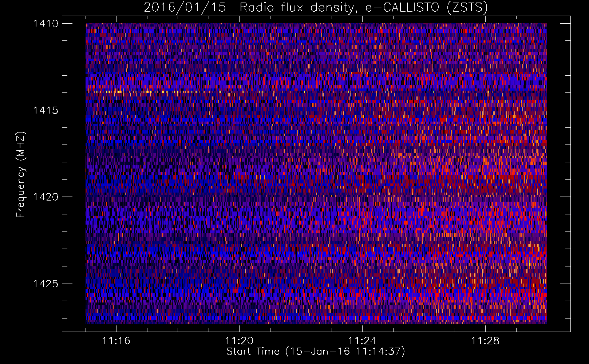The image size is (589, 364).
Task: Select the 1420 frequency axis label
Action: coord(46,197)
